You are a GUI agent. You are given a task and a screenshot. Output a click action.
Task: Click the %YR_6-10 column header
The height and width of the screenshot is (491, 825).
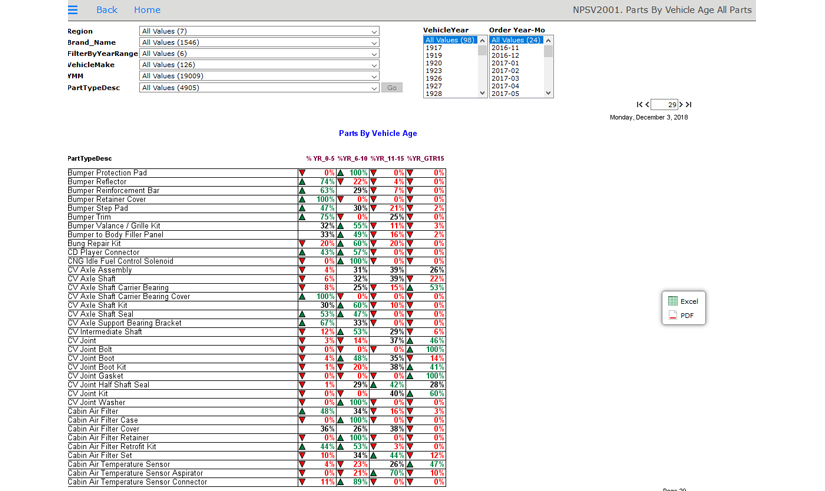353,158
